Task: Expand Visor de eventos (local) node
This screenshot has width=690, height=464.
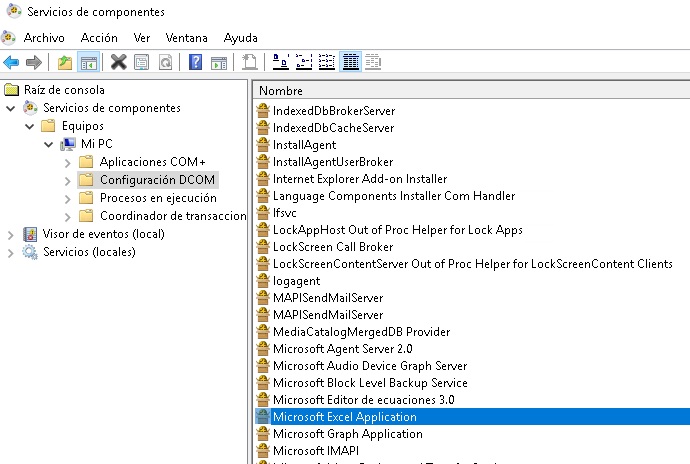Action: [10, 234]
